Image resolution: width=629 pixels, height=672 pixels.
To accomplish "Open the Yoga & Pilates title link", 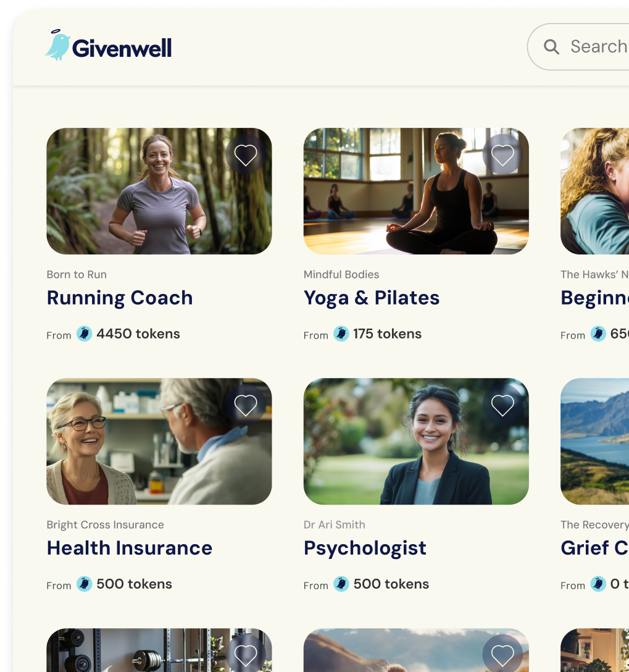I will pyautogui.click(x=372, y=298).
